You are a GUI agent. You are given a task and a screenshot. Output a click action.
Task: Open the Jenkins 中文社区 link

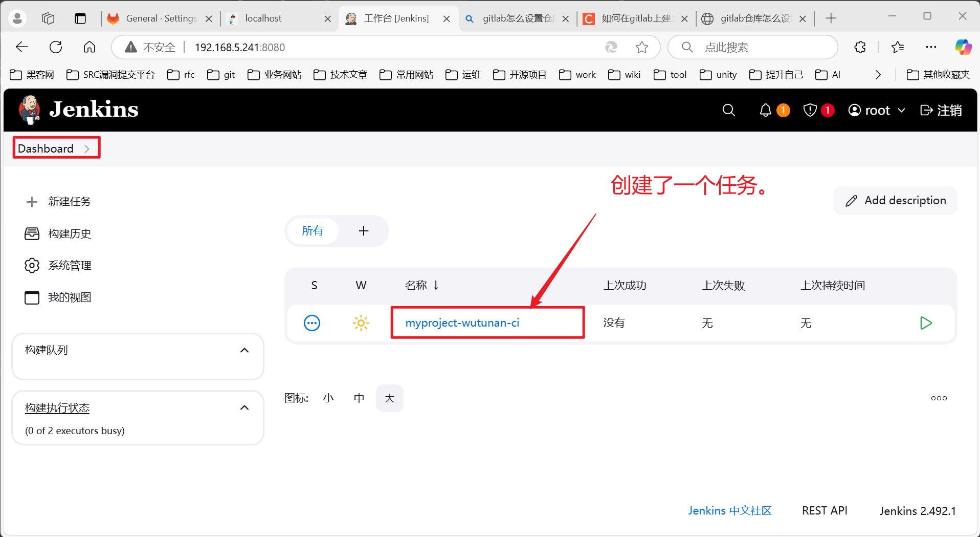pos(729,511)
